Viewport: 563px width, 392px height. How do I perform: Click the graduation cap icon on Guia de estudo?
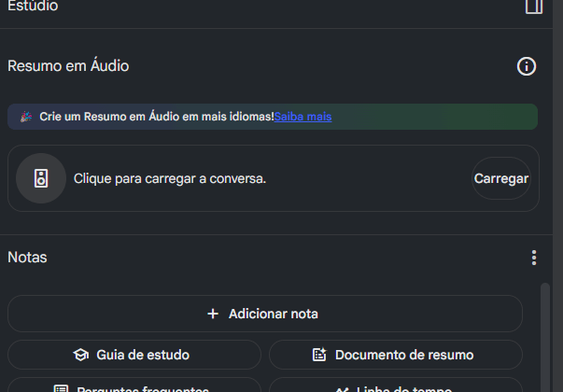tap(81, 355)
